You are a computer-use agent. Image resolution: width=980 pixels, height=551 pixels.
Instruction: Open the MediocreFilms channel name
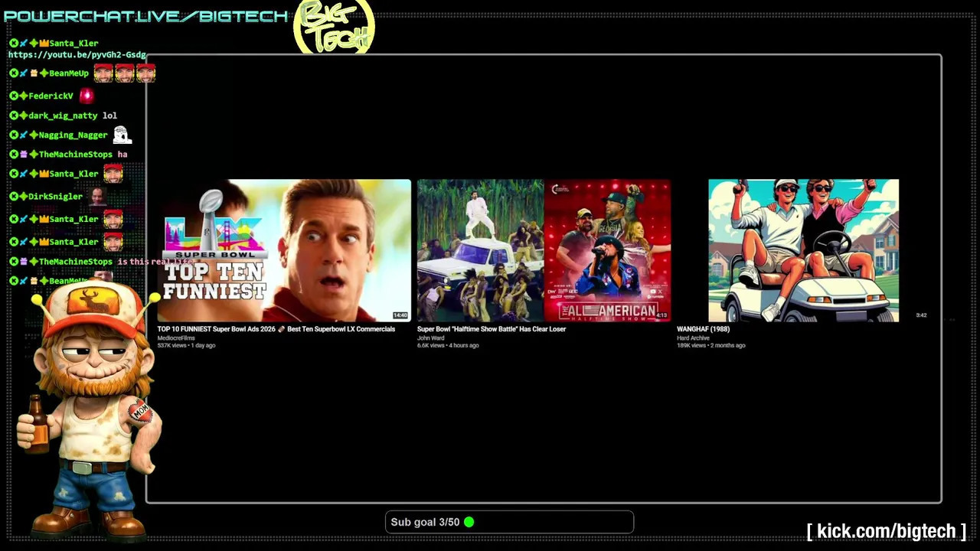tap(176, 337)
